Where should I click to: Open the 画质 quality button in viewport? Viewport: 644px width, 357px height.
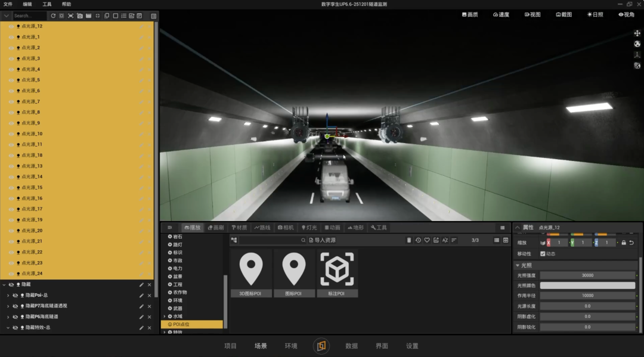[x=470, y=14]
